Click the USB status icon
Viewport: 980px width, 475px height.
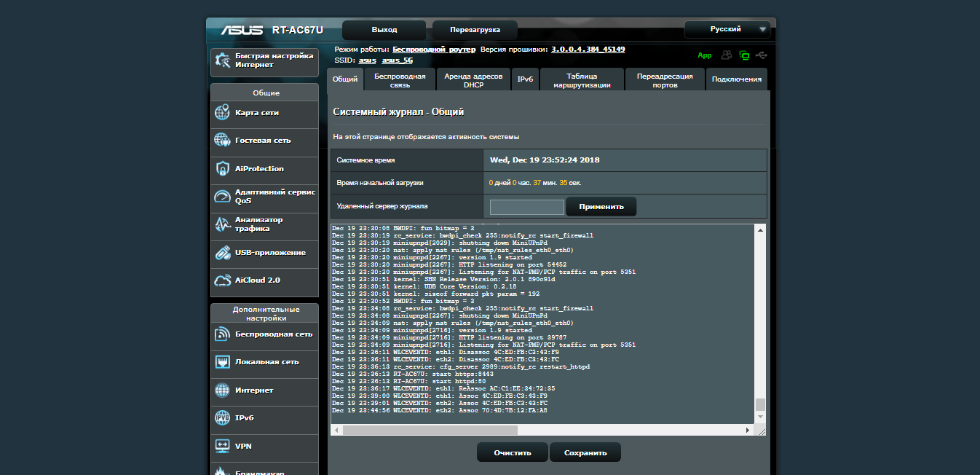pyautogui.click(x=762, y=55)
